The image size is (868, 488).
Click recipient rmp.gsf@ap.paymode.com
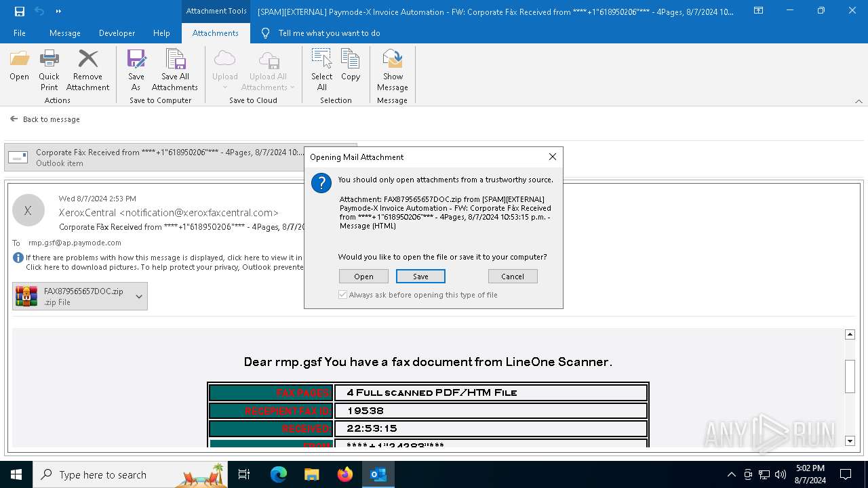tap(75, 243)
